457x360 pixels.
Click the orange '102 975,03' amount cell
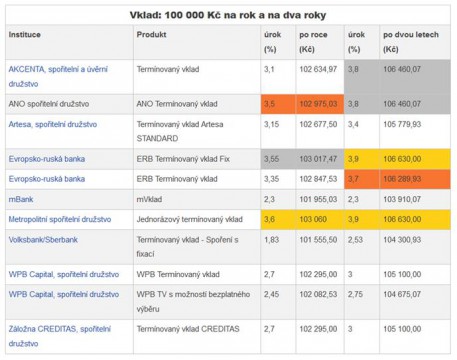click(x=320, y=104)
